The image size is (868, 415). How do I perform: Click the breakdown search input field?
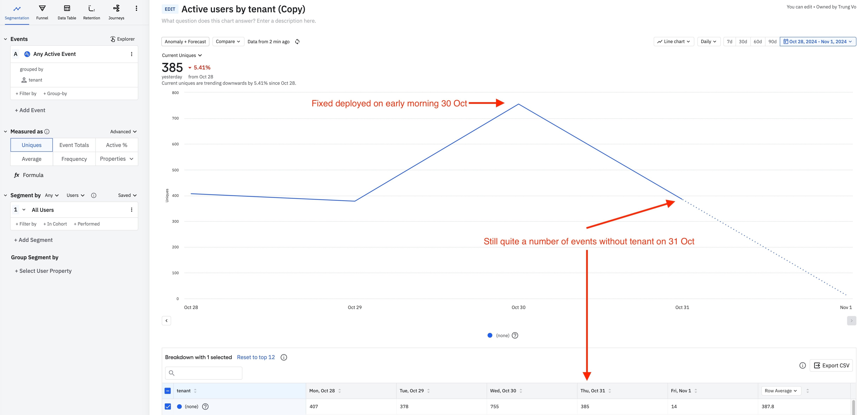tap(204, 373)
